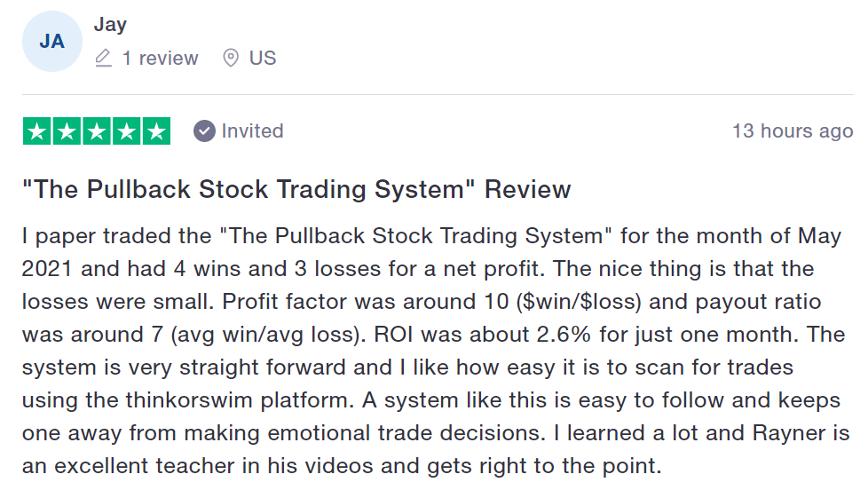Click the reviewer name Jay

[110, 24]
